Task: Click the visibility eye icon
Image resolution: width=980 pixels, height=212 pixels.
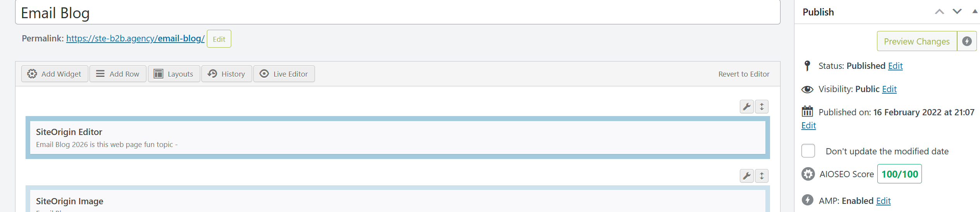Action: pyautogui.click(x=807, y=89)
